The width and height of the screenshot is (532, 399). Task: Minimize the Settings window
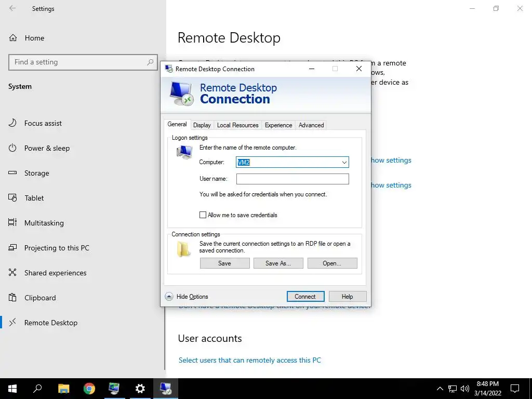tap(472, 8)
